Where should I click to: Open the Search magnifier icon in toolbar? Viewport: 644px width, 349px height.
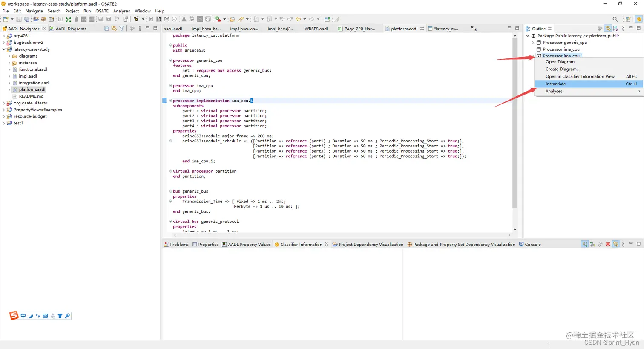pos(615,19)
